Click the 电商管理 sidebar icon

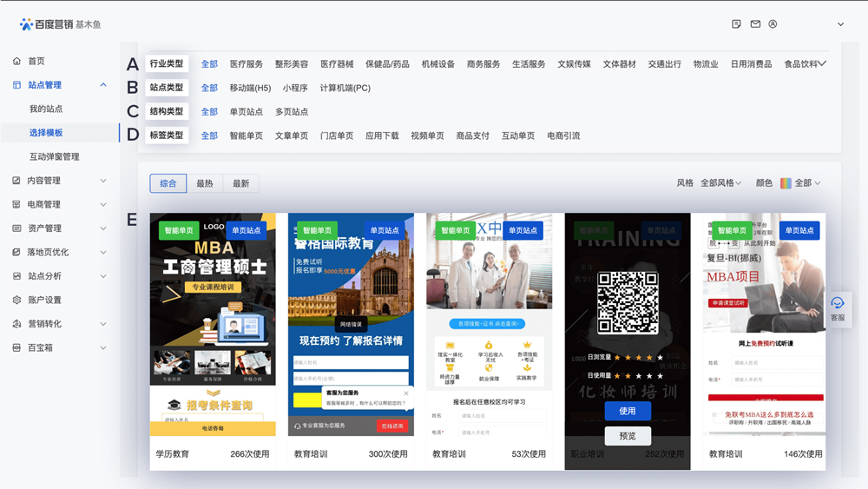pyautogui.click(x=17, y=204)
